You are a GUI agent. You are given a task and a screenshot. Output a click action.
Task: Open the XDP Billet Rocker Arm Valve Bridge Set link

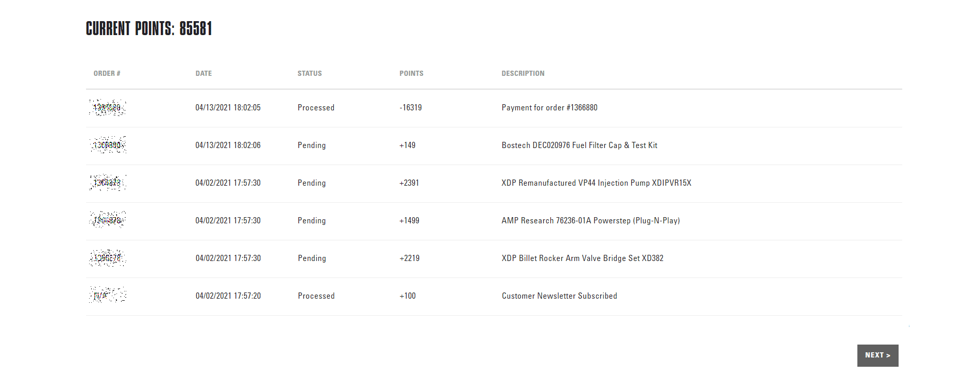[582, 258]
